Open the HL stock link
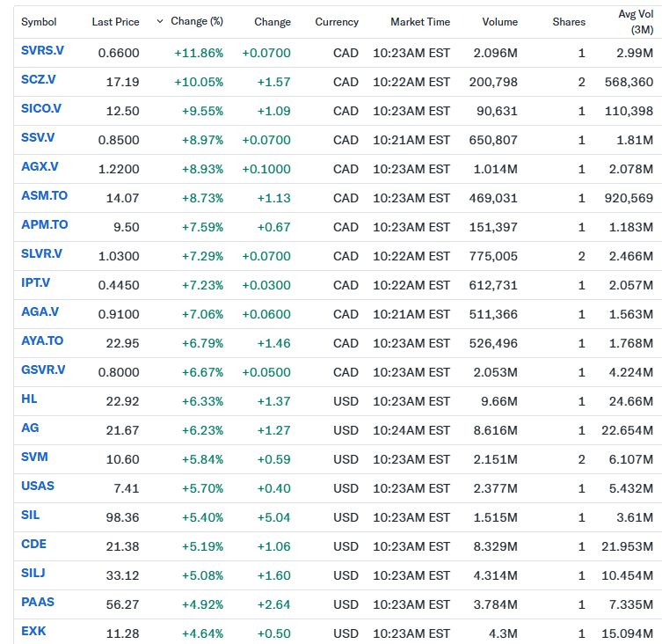This screenshot has height=644, width=662. (29, 399)
